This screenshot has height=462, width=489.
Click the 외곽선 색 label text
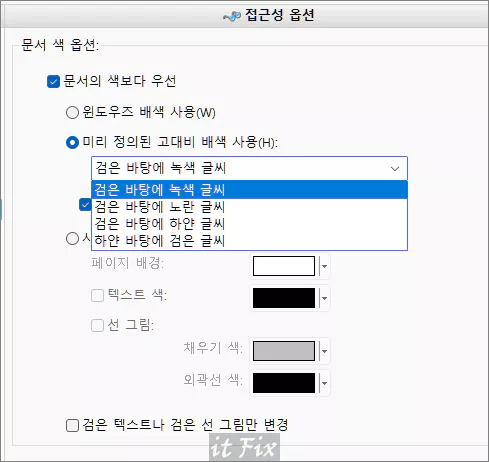coord(213,379)
